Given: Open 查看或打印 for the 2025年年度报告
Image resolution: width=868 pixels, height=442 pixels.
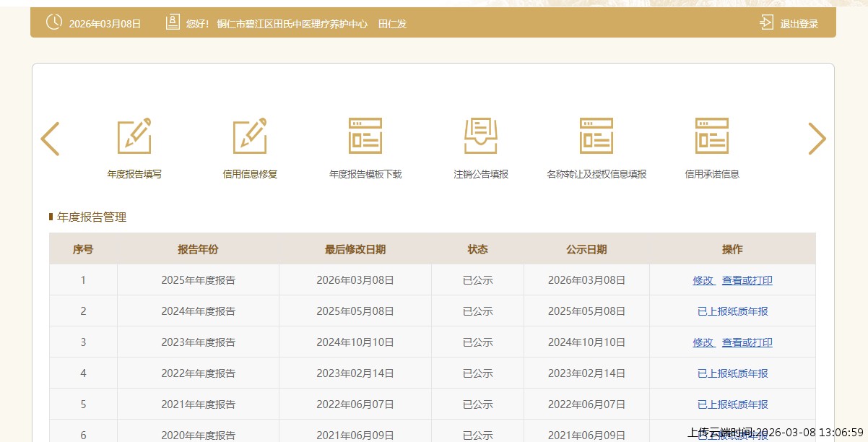Looking at the screenshot, I should pos(747,280).
